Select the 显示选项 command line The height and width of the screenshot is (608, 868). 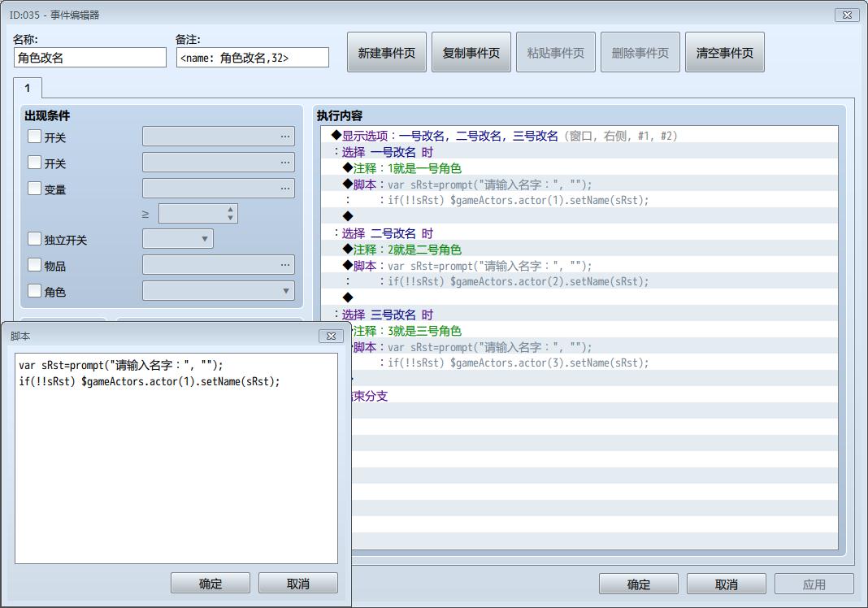coord(504,136)
